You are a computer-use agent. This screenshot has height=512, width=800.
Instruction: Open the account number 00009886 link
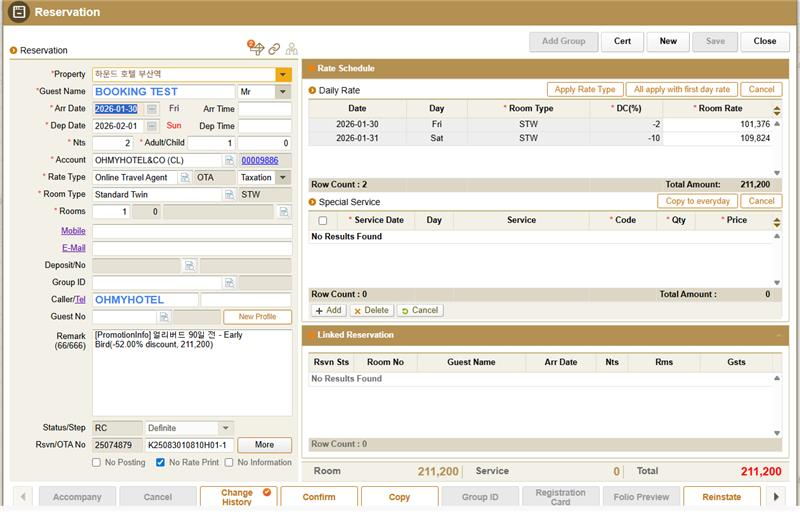pos(259,160)
